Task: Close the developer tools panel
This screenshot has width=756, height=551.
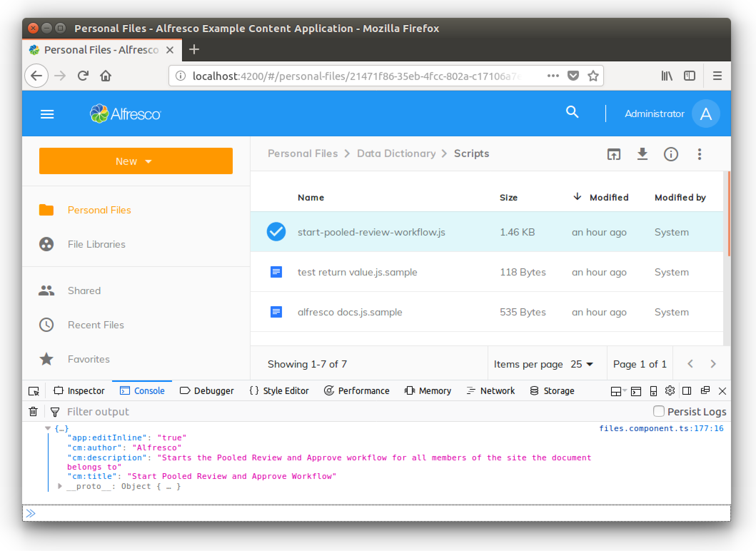Action: tap(722, 391)
